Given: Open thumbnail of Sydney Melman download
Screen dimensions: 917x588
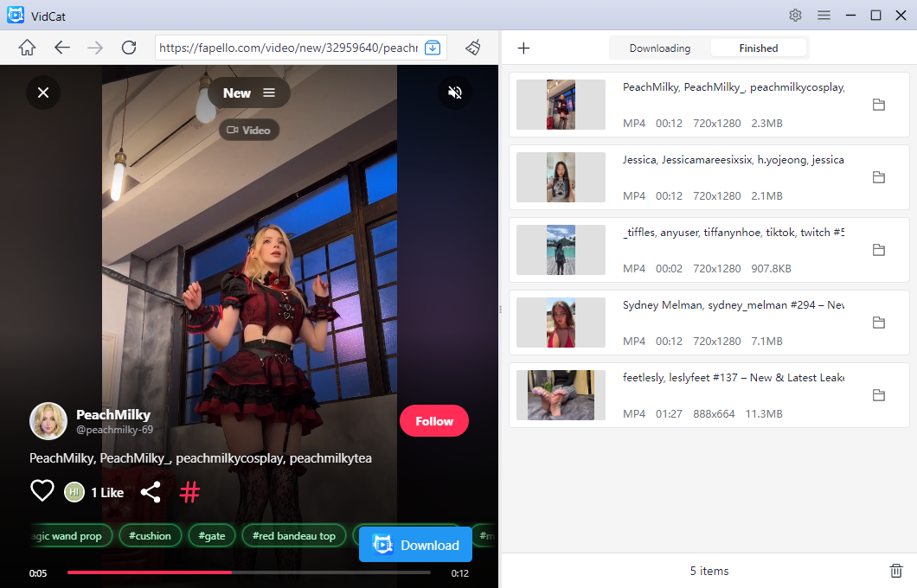Looking at the screenshot, I should pos(561,322).
